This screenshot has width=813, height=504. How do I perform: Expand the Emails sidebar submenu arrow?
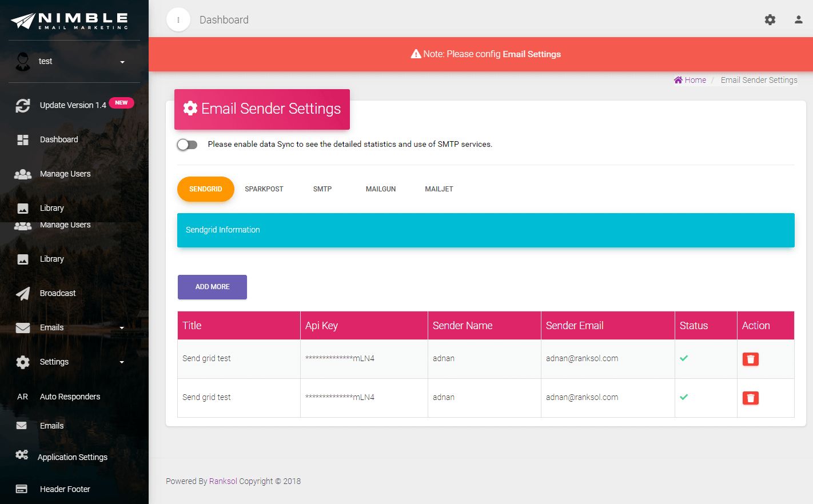click(x=122, y=328)
